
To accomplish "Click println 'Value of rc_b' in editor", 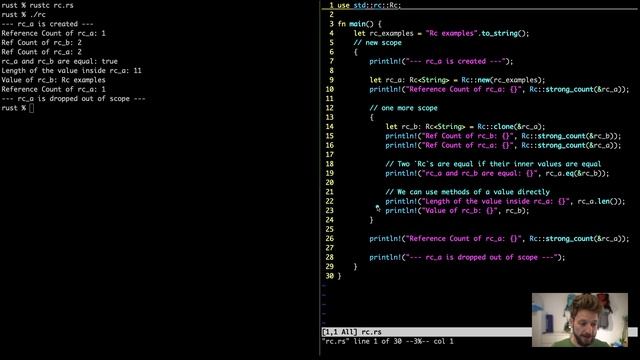I will [457, 211].
